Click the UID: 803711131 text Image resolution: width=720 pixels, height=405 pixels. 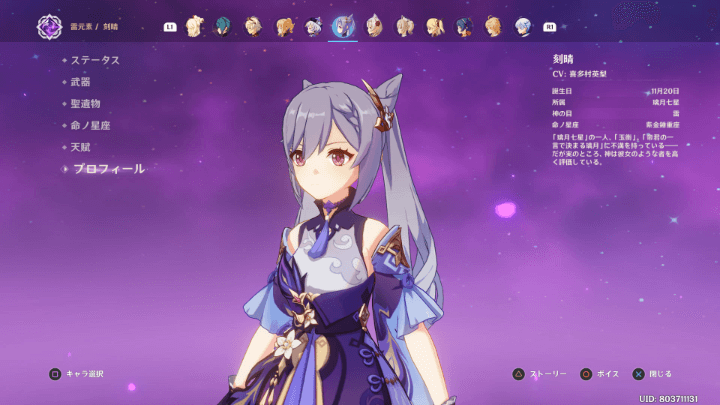(669, 399)
